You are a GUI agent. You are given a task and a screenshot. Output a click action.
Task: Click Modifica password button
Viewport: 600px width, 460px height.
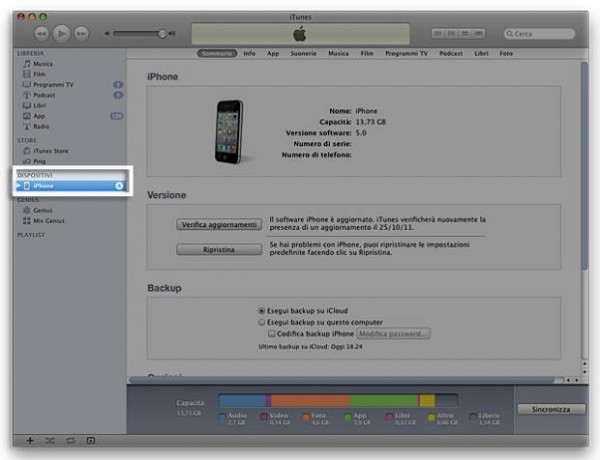(393, 334)
